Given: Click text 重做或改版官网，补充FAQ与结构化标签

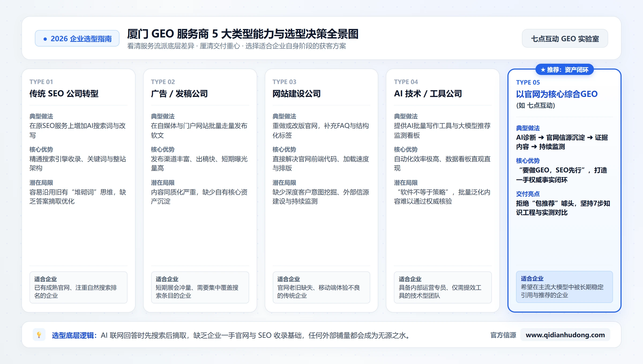Looking at the screenshot, I should (x=321, y=130).
